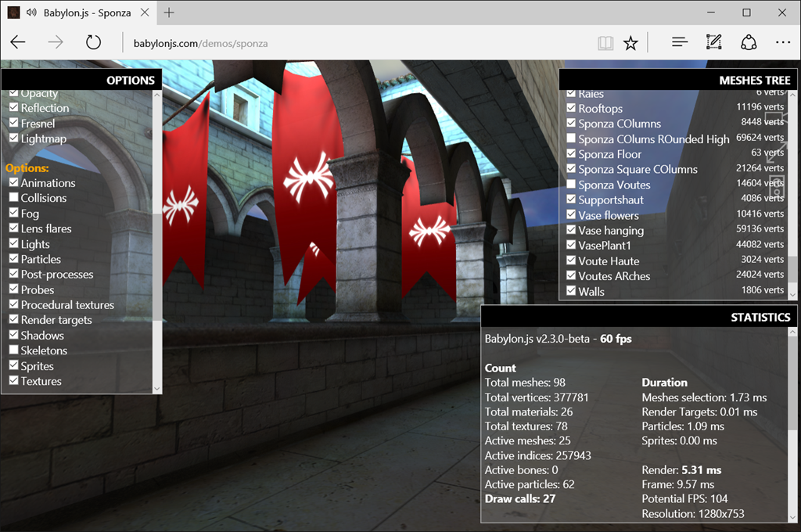Disable the Fog option checkbox
The height and width of the screenshot is (532, 801).
(14, 213)
